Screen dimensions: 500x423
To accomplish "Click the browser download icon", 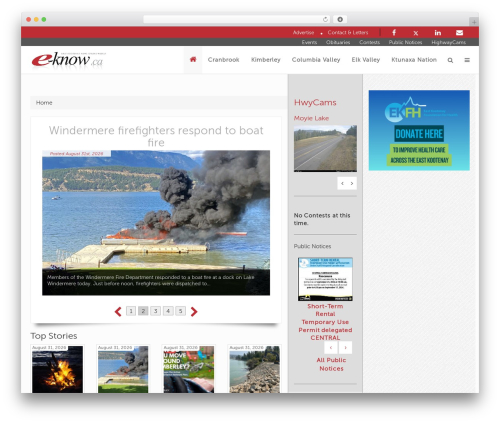I will pos(340,19).
